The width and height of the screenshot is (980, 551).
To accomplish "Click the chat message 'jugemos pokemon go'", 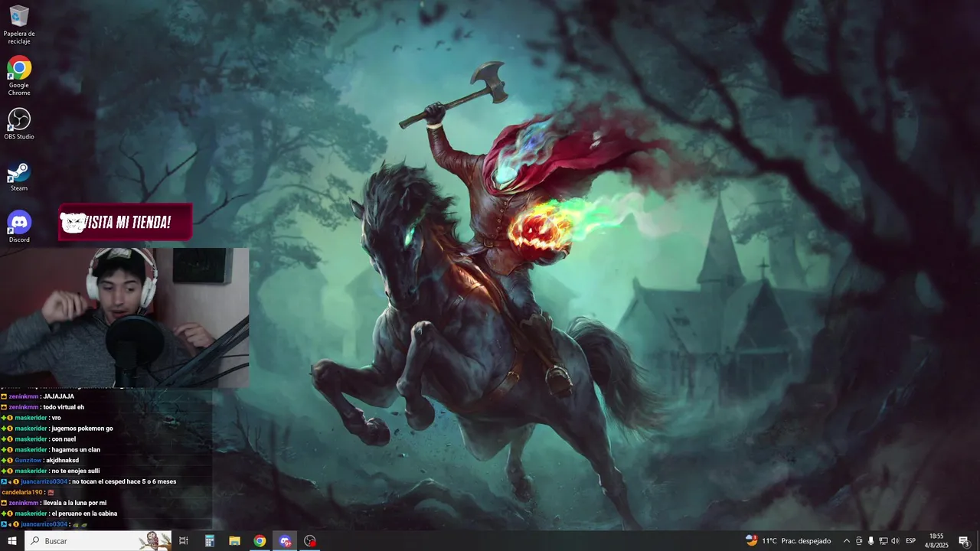I will [x=82, y=429].
